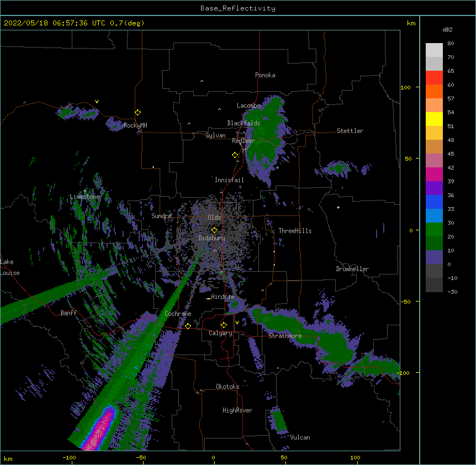Click the slate-purple 10 dBZ legend swatch
This screenshot has width=476, height=465.
click(434, 257)
